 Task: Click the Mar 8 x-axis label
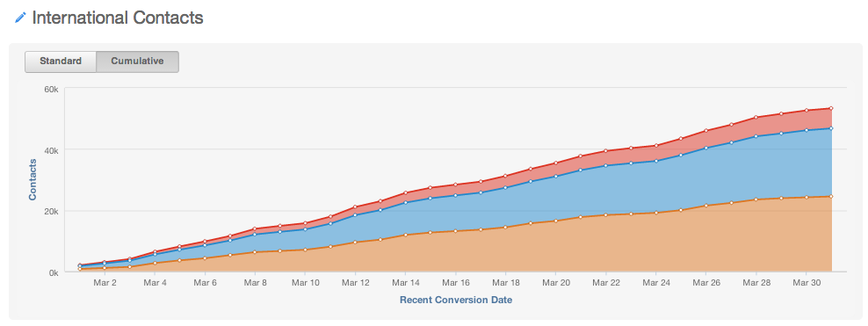[255, 283]
